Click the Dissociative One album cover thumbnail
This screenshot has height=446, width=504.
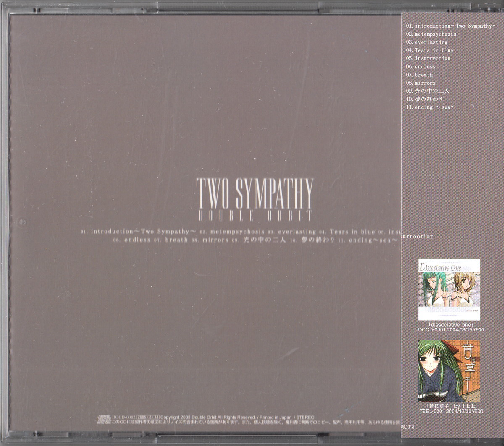[x=449, y=290]
